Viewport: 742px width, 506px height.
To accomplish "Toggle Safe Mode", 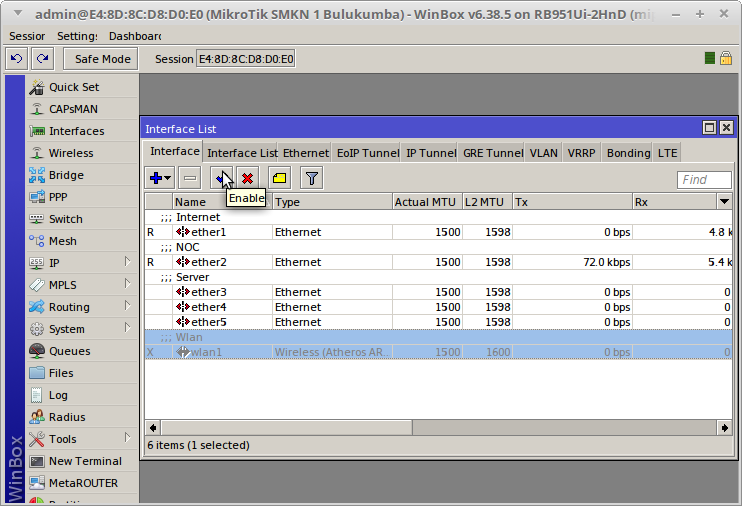I will [x=101, y=59].
